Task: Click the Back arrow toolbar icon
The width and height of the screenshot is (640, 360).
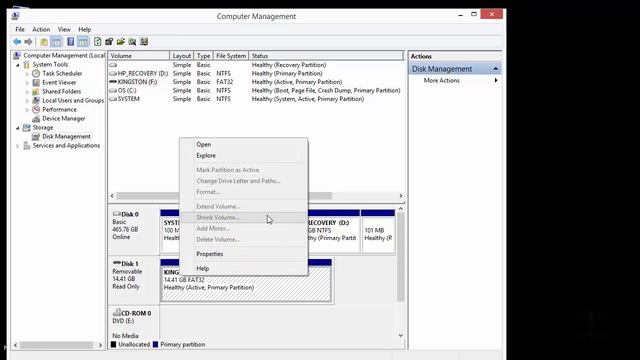Action: point(17,42)
